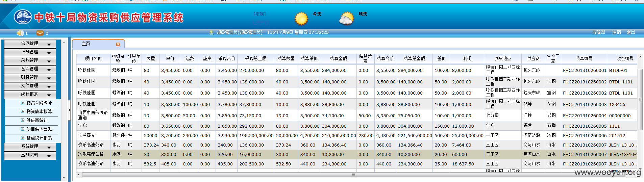Click the 利润 column header

[467, 59]
